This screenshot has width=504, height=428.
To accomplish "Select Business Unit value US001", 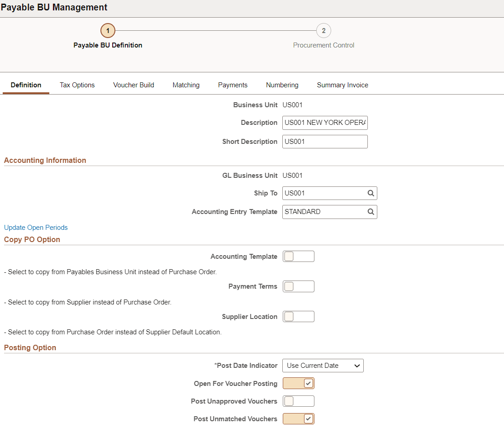I will tap(292, 105).
